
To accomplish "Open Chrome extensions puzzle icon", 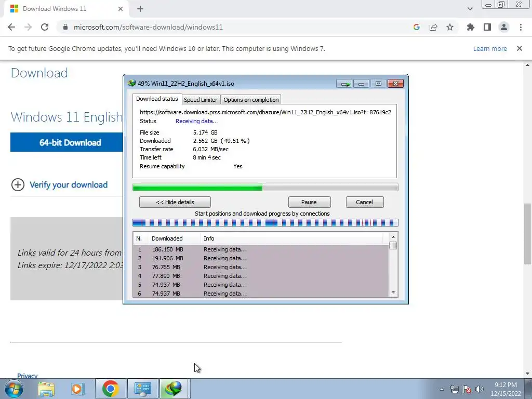I will (471, 27).
